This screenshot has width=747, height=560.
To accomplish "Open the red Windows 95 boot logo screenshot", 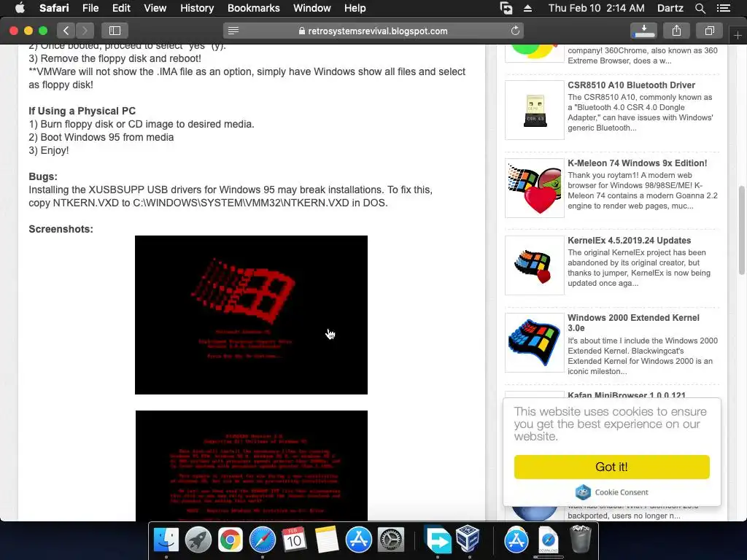I will tap(251, 315).
